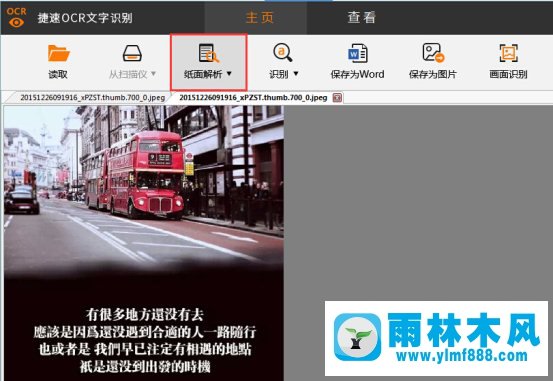Select the first inactive jpeg file tab
The image size is (553, 381).
[93, 98]
